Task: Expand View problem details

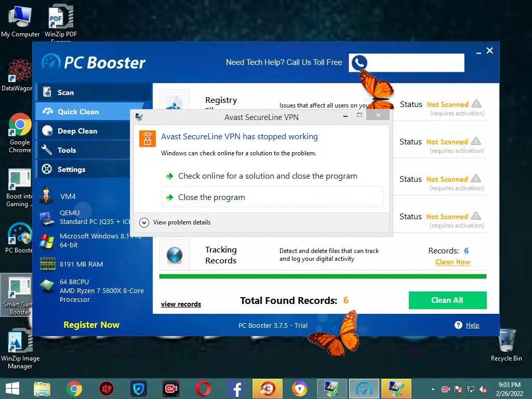Action: pyautogui.click(x=175, y=222)
